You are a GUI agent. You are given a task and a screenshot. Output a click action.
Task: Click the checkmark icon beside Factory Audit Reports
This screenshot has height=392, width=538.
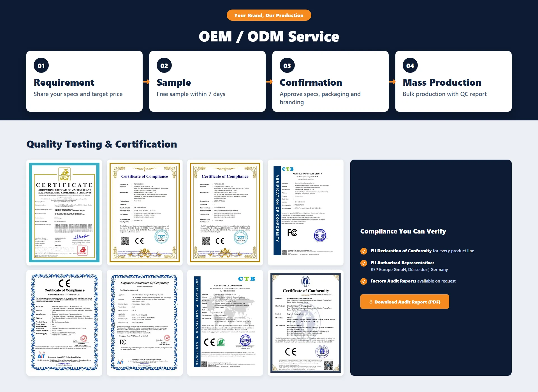tap(364, 281)
